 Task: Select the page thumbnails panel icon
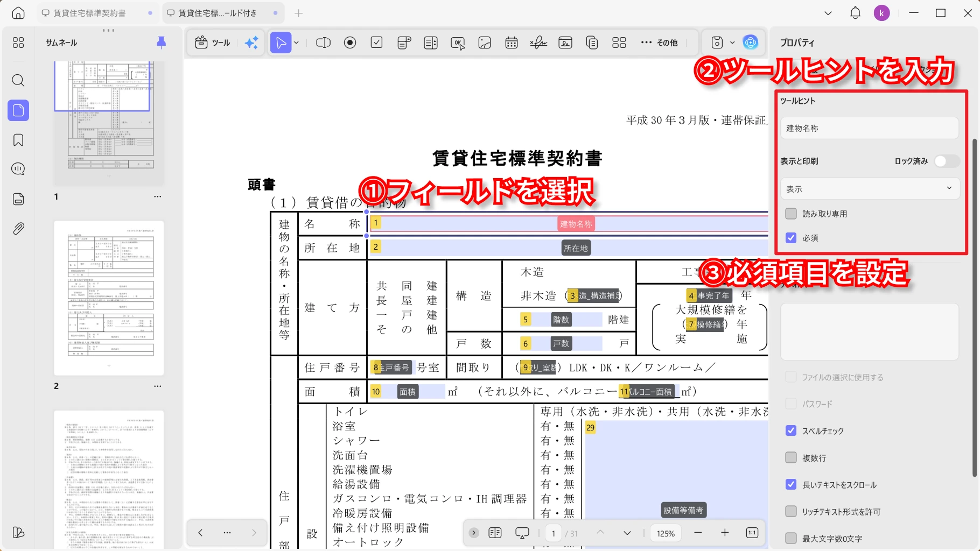pos(18,110)
